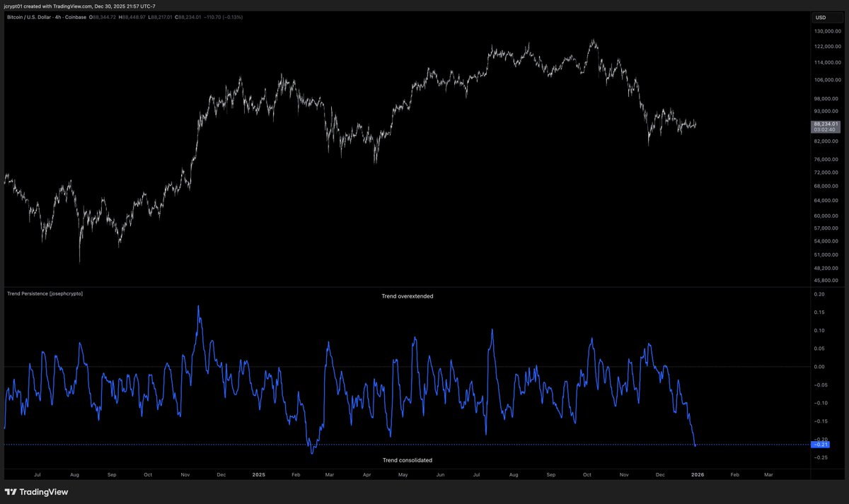Click the −0.15 indicator axis label

[x=821, y=421]
